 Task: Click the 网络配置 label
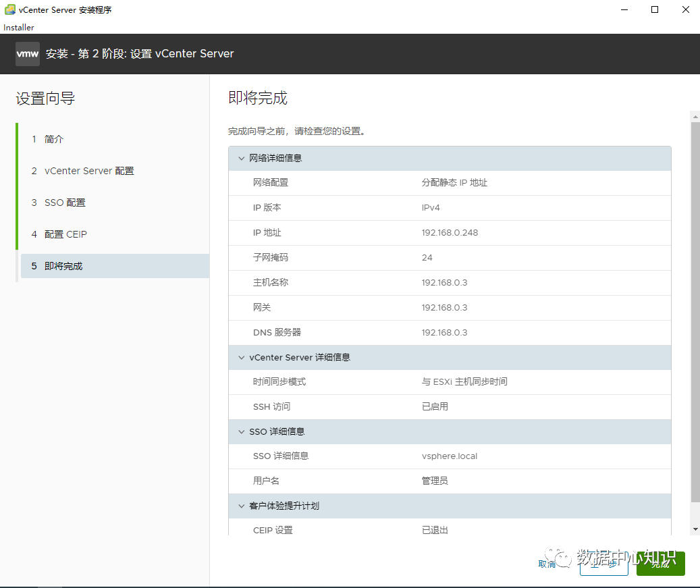271,182
